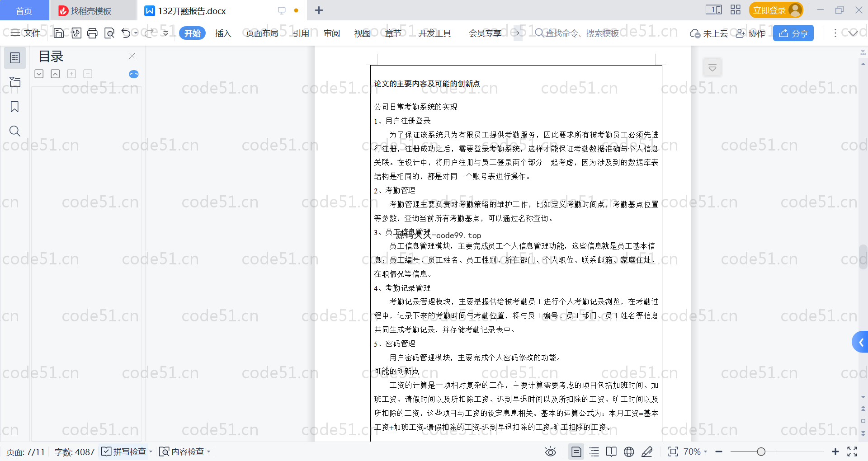Click the 未上云 cloud status button
Image resolution: width=868 pixels, height=461 pixels.
(708, 33)
